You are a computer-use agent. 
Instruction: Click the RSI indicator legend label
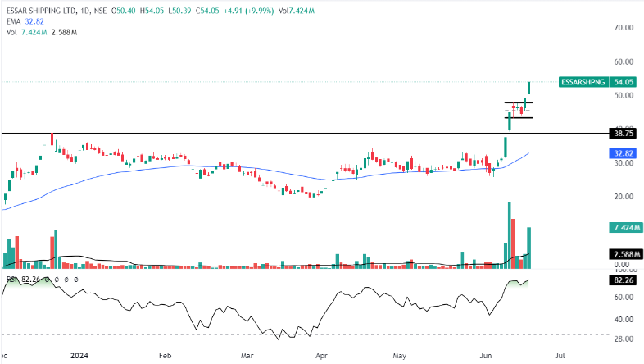click(x=11, y=280)
